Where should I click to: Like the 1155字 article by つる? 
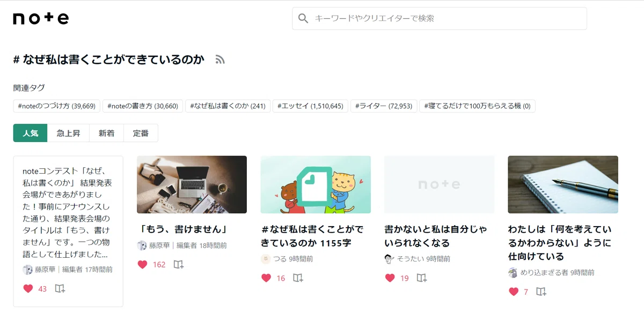point(266,278)
